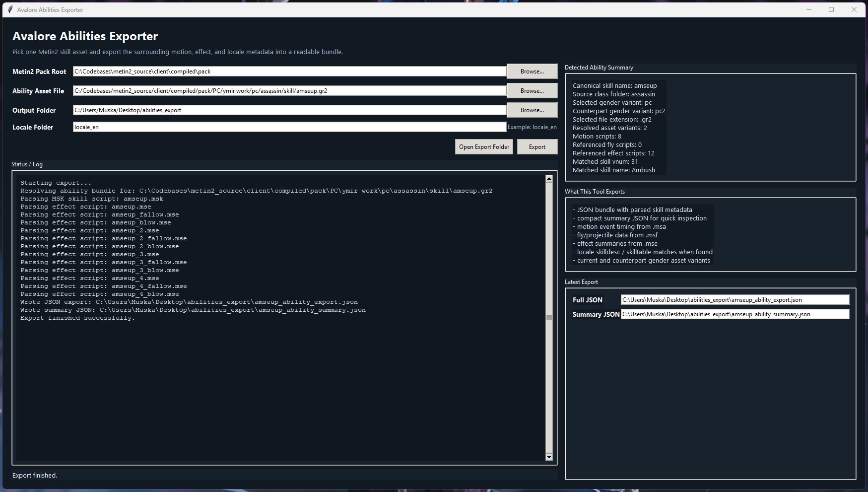Click the Export finished status message
The image size is (868, 492).
pyautogui.click(x=35, y=475)
